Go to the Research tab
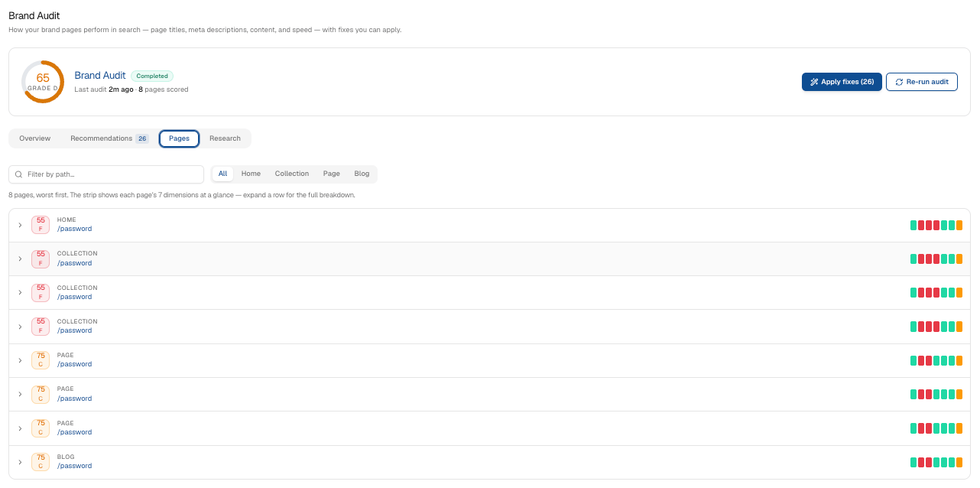980x488 pixels. 225,138
